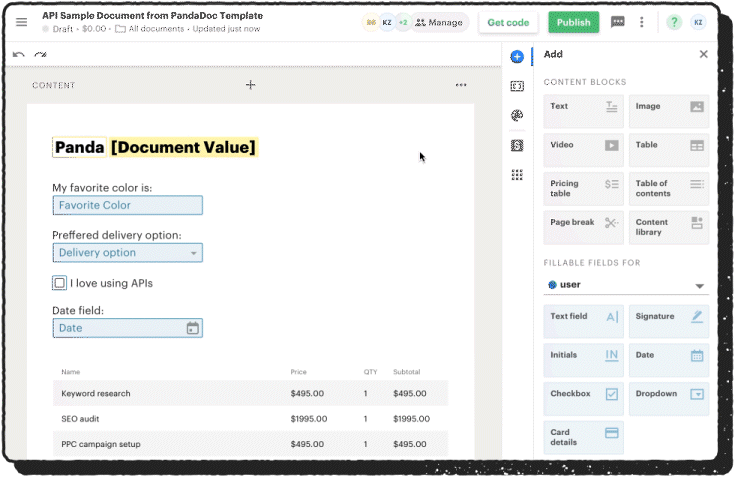
Task: Select the Table of contents block
Action: pos(668,189)
